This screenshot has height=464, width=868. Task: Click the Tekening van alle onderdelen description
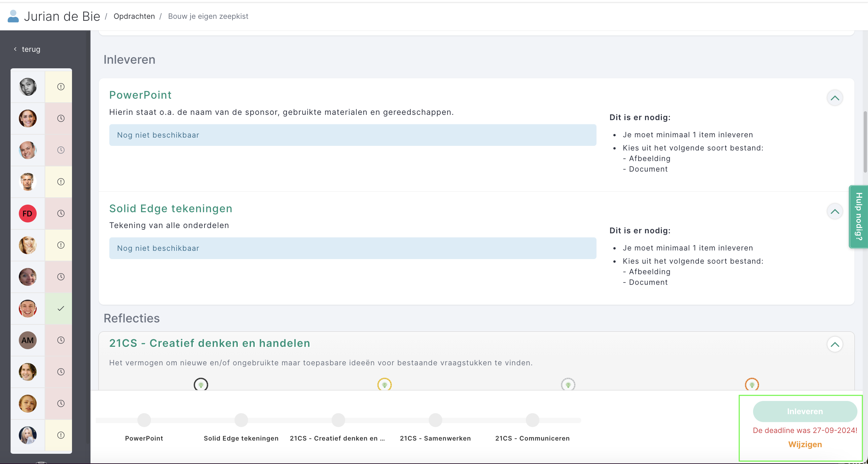point(169,225)
